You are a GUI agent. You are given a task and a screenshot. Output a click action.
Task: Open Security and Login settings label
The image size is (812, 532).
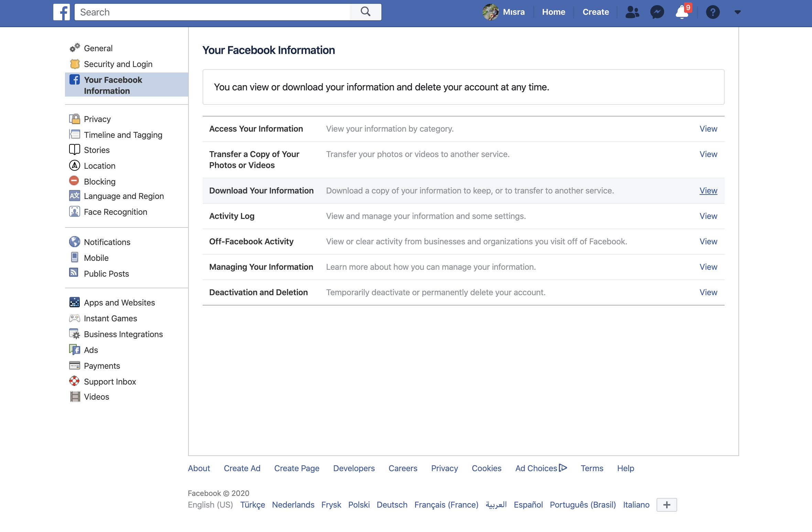tap(118, 64)
